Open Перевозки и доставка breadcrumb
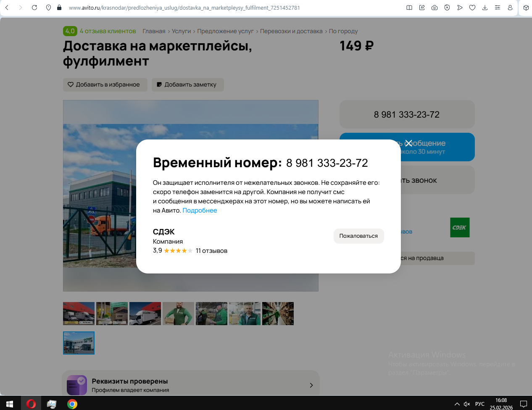This screenshot has width=532, height=410. [x=291, y=31]
